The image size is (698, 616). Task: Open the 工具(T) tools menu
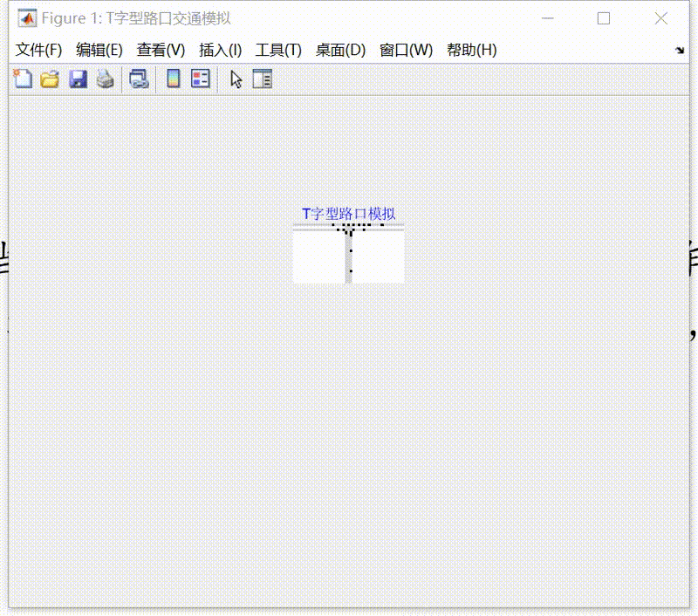click(x=277, y=50)
